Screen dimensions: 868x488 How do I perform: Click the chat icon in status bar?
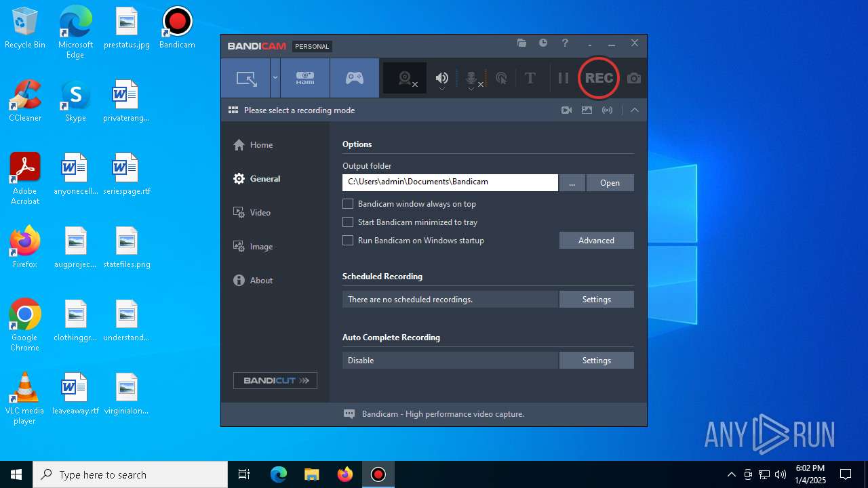tap(349, 413)
